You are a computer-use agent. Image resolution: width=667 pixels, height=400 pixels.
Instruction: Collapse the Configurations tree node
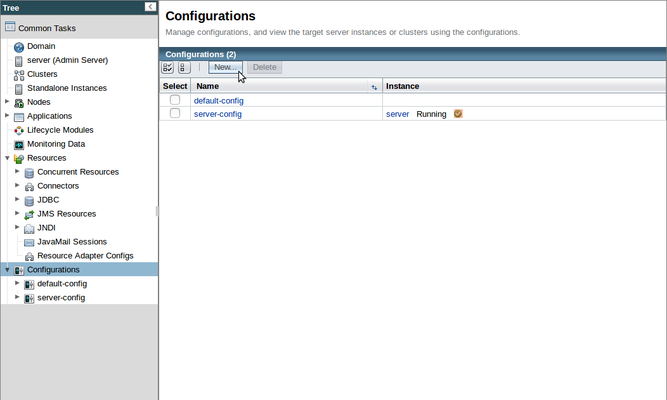tap(7, 269)
